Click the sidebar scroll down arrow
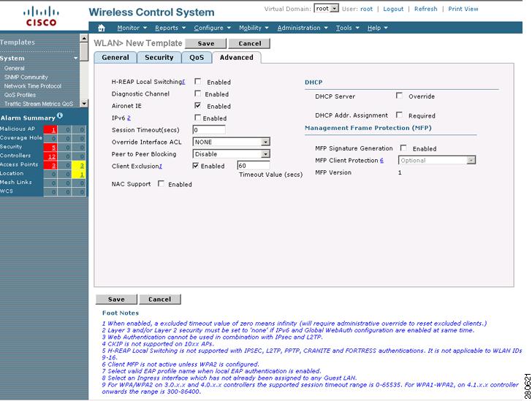532x401 pixels. (84, 103)
